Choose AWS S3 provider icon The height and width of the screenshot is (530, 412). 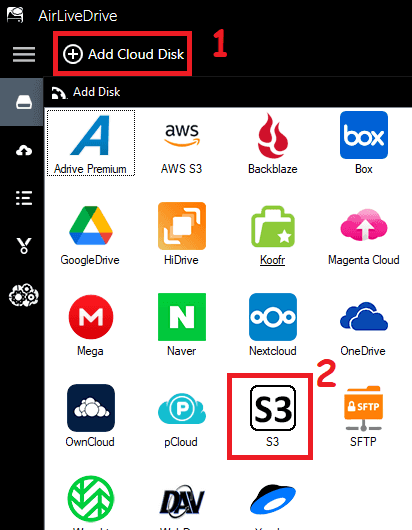[x=181, y=144]
